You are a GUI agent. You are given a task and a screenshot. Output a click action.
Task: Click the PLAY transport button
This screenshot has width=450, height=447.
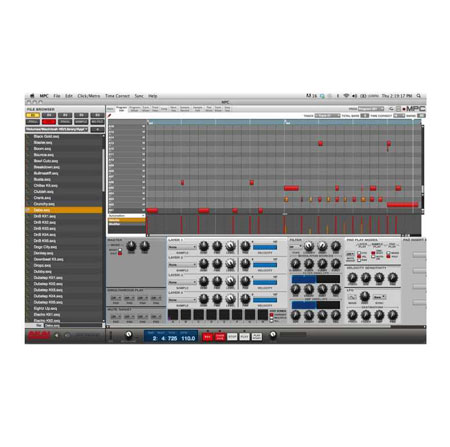(244, 337)
